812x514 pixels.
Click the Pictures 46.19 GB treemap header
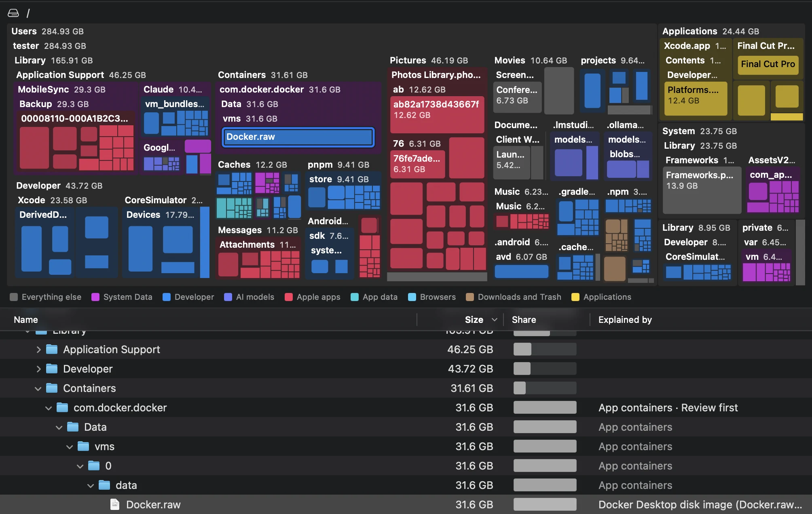(429, 60)
